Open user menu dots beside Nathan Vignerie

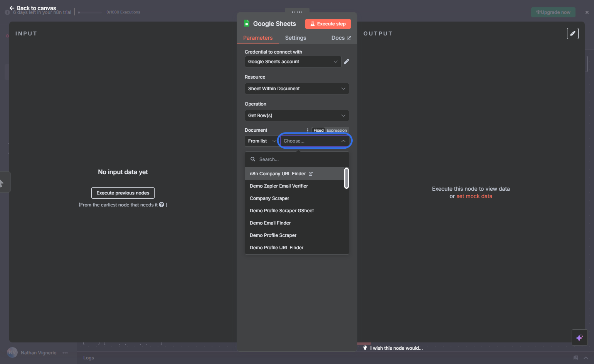65,353
